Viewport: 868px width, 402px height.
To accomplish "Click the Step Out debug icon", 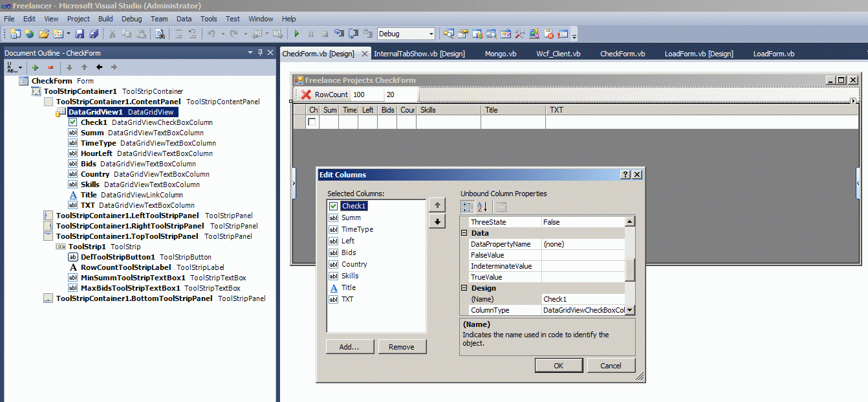I will [368, 34].
